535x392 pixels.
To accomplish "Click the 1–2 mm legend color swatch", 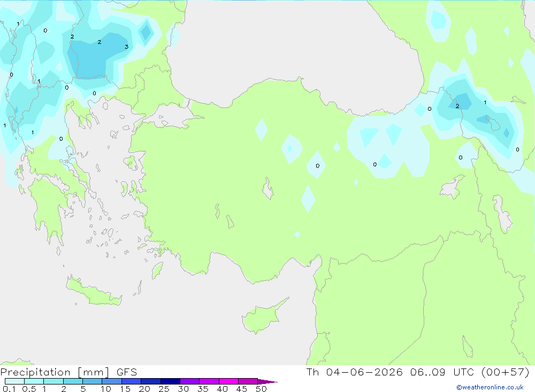I will point(53,381).
